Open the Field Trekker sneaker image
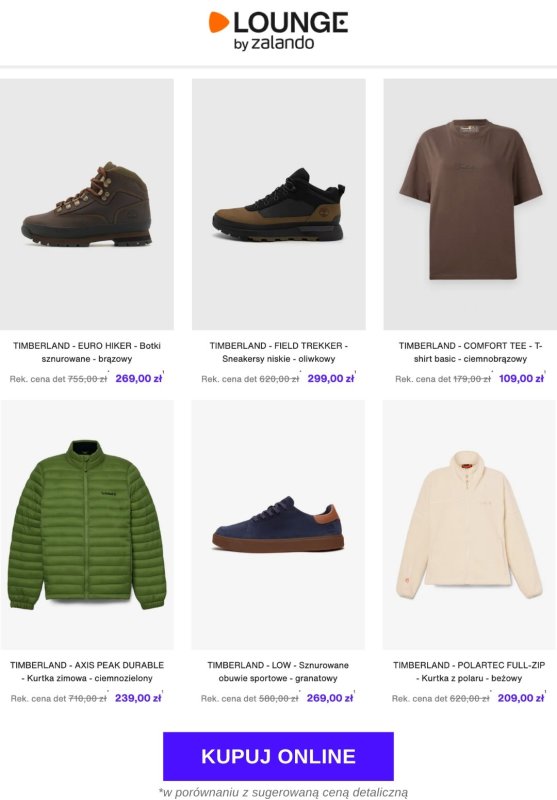Screen dimensions: 557x800 point(278,204)
